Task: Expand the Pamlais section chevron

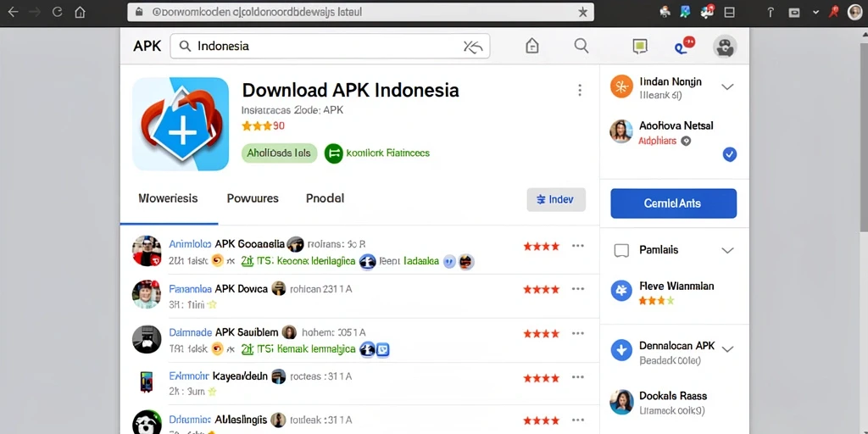Action: coord(728,250)
